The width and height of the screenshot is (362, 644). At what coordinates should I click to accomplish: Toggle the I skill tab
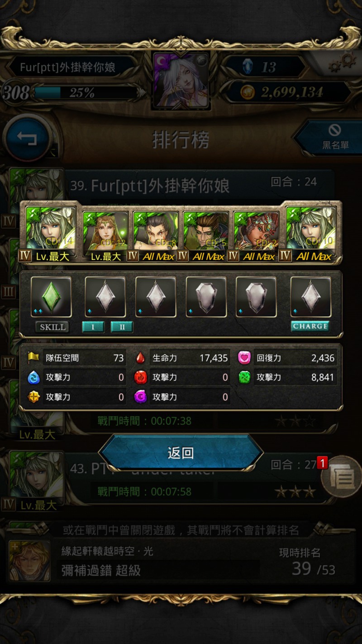[x=93, y=327]
